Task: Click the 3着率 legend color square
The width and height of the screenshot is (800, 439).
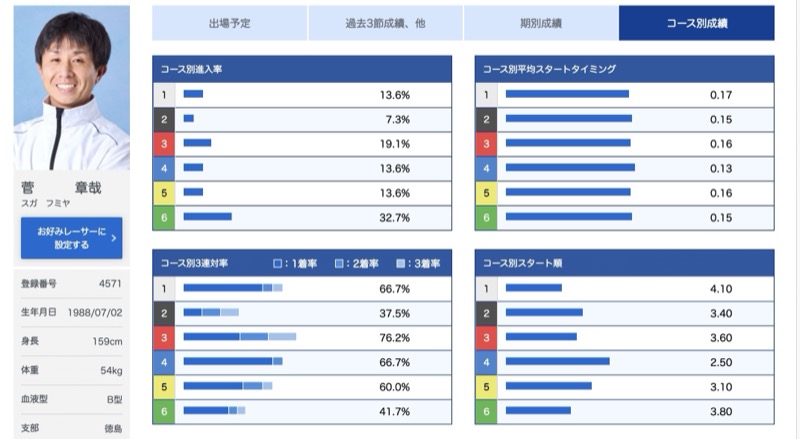Action: [x=401, y=264]
